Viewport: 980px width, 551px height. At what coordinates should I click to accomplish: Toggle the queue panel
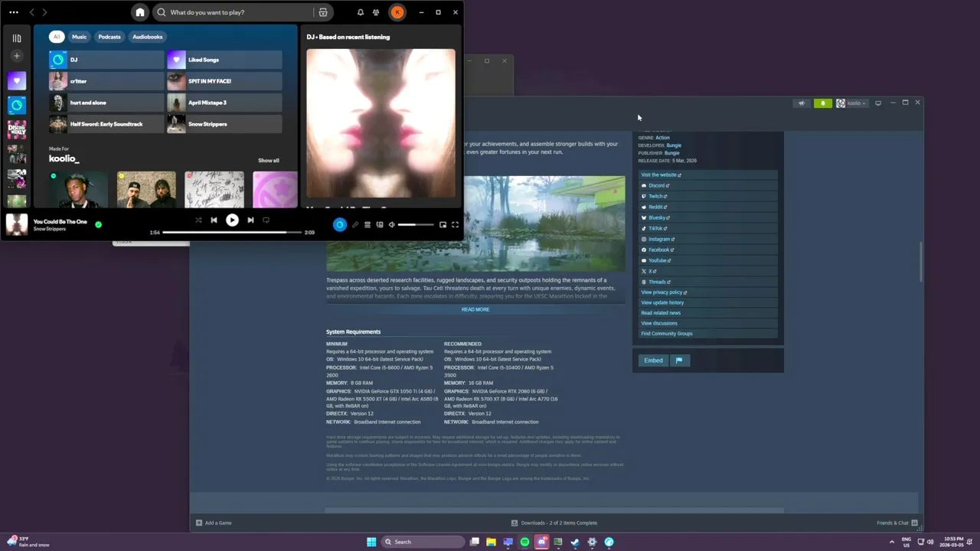[x=367, y=224]
